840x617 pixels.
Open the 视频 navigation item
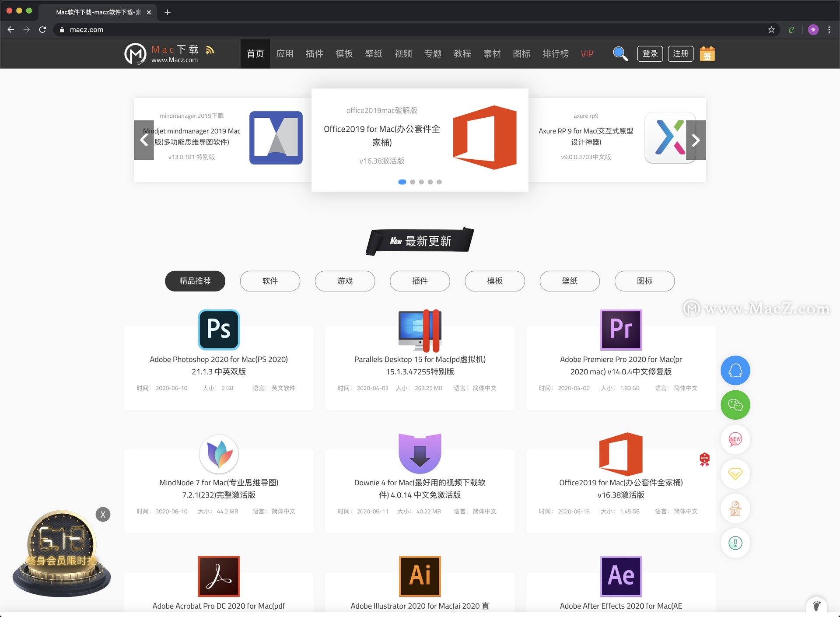pos(403,54)
